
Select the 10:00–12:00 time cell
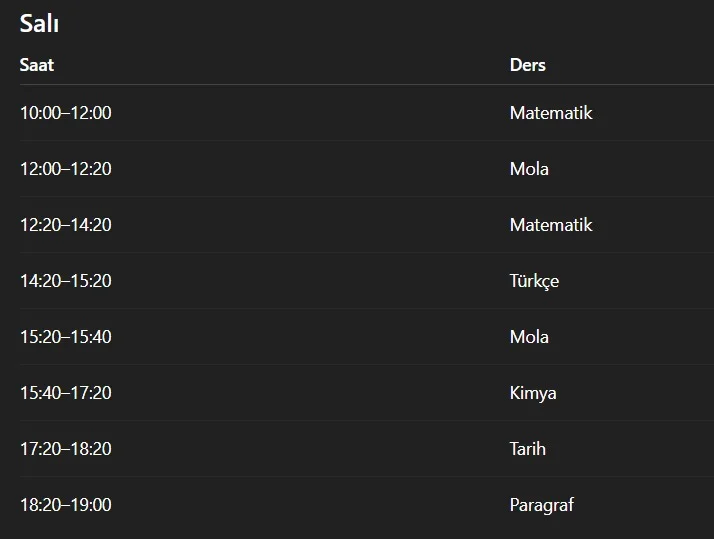[x=66, y=113]
